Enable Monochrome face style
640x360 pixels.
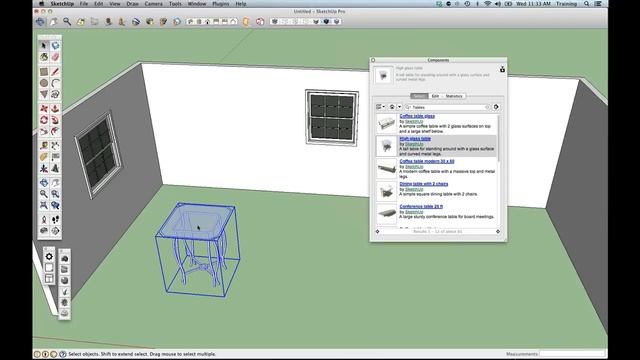click(x=337, y=22)
